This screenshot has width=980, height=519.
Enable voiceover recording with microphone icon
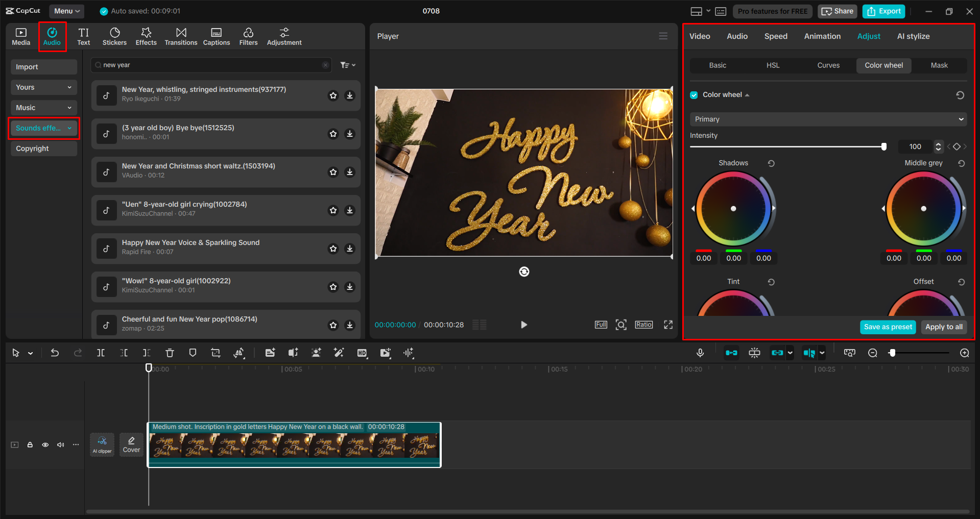pos(700,352)
